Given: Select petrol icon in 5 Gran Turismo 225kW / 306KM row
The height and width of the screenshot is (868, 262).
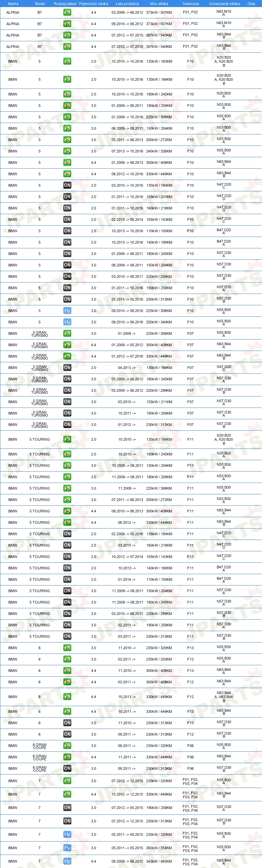Looking at the screenshot, I should 67,333.
